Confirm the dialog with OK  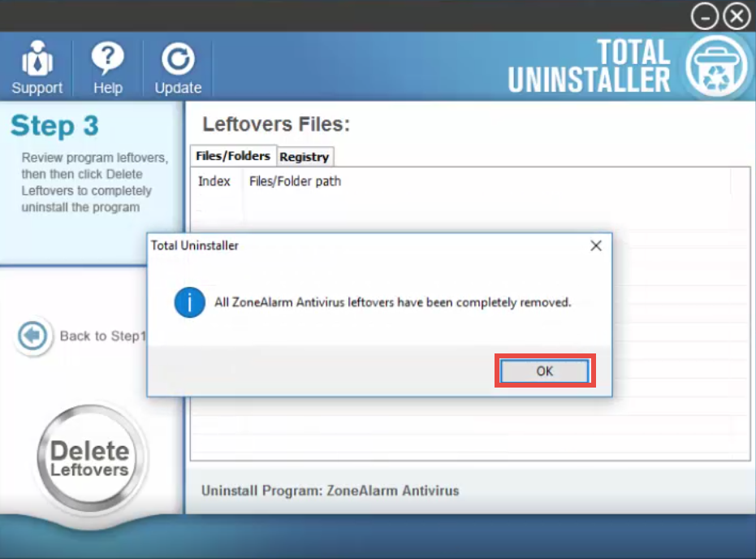click(545, 370)
